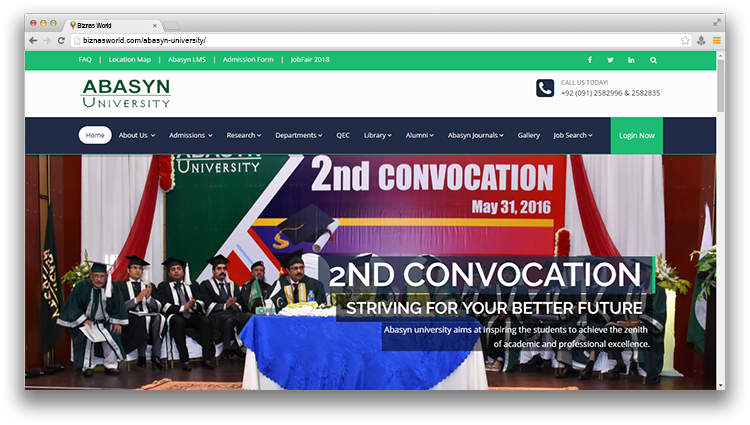Screen dimensions: 750x425
Task: Click the scrollbar down arrow
Action: click(x=720, y=385)
